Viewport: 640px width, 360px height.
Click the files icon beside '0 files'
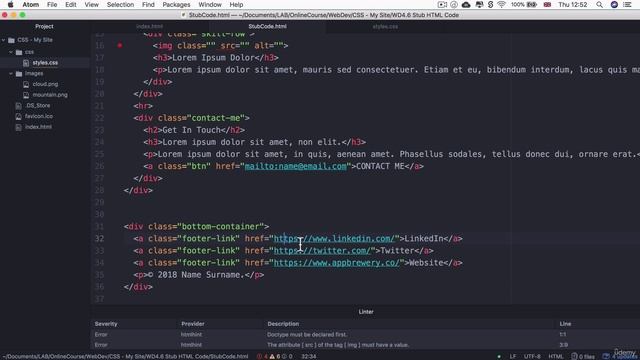[574, 356]
